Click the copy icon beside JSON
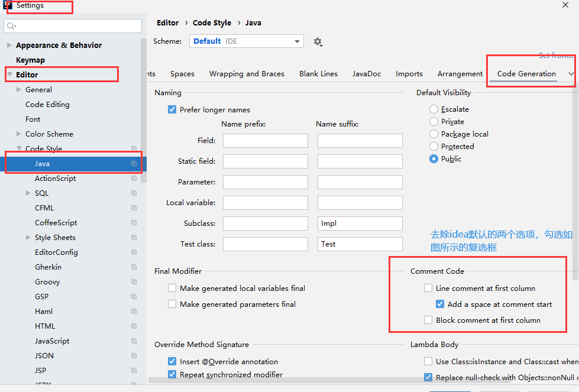 point(134,355)
